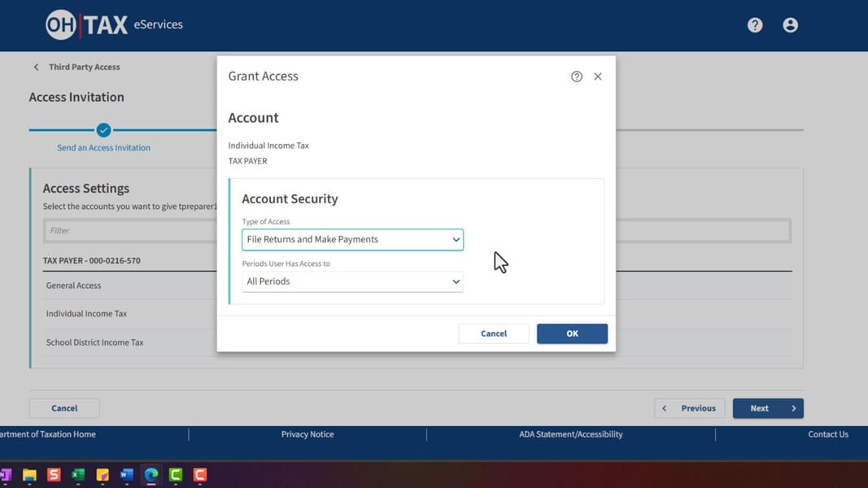Click the Previous button
The height and width of the screenshot is (488, 868).
689,408
